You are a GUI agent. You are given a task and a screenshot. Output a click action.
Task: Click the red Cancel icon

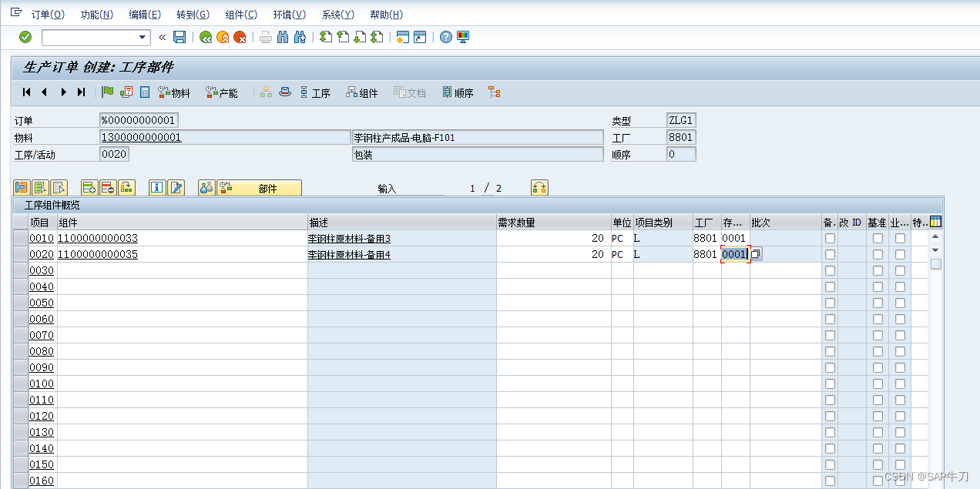(240, 37)
